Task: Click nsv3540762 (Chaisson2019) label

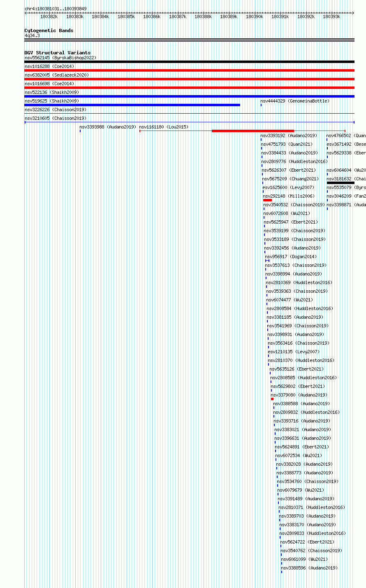Action: click(312, 551)
